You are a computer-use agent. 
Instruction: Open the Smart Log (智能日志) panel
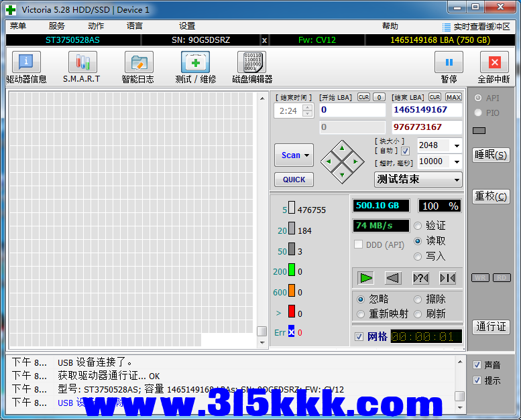[138, 62]
